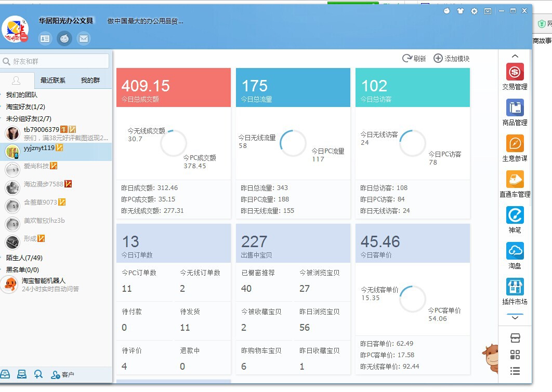Open 淘盘 cloud icon
The width and height of the screenshot is (552, 392).
click(515, 251)
